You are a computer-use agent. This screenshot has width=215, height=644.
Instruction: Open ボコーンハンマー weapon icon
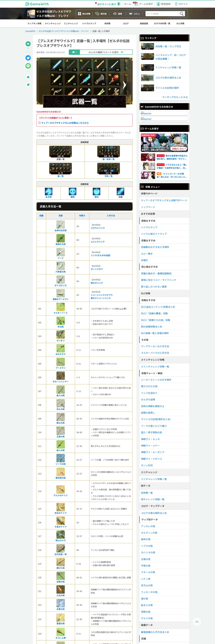coord(61,376)
